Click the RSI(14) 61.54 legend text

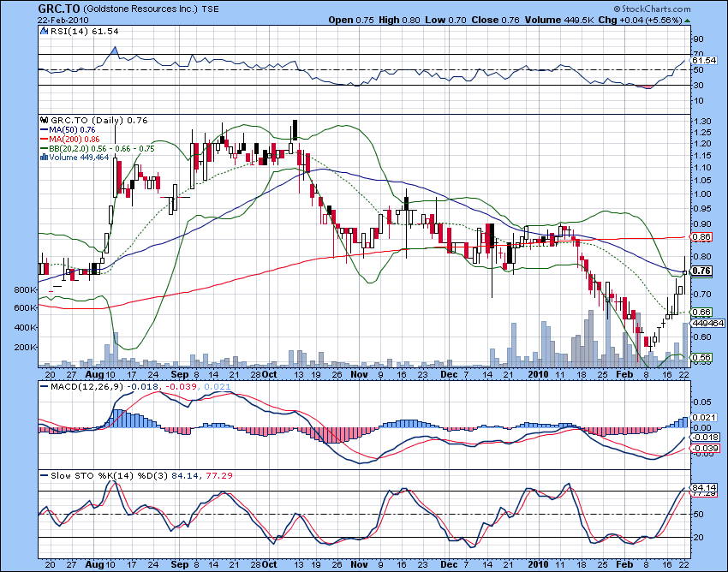(x=85, y=31)
